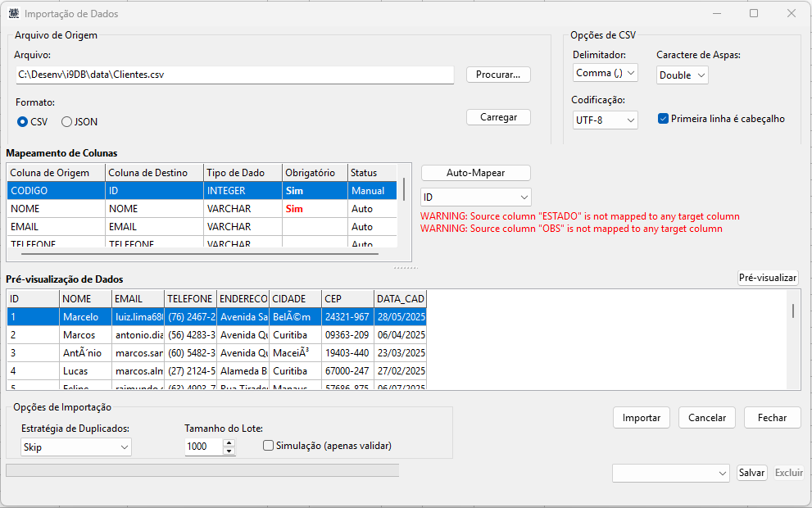
Task: Click the splitter handle dots below mapping
Action: 406,268
